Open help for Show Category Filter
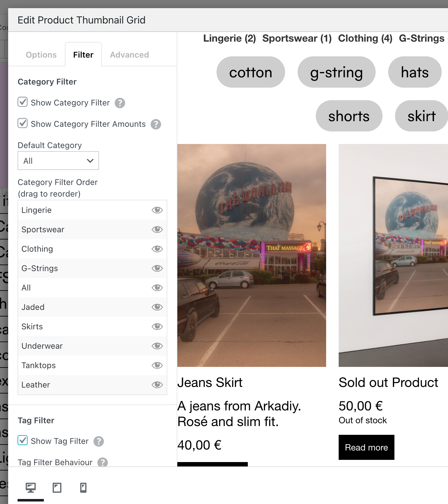 pos(120,103)
